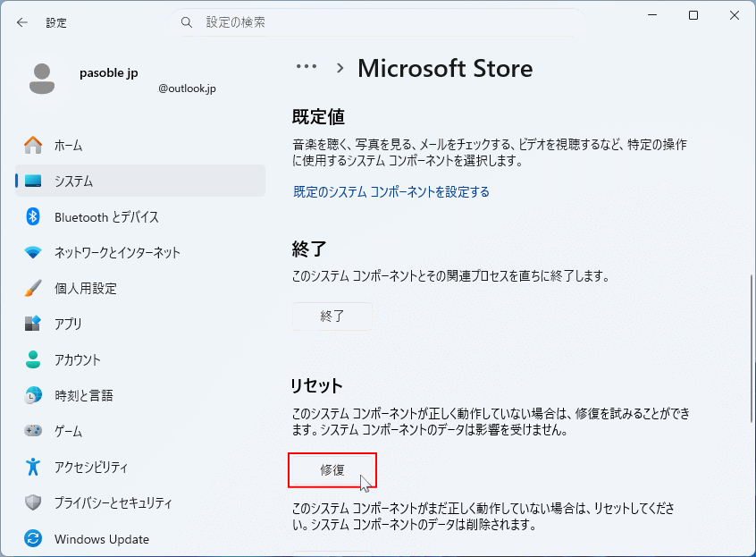Screen dimensions: 756x557
Task: Click the 時刻と言語 globe clock icon
Action: point(33,395)
